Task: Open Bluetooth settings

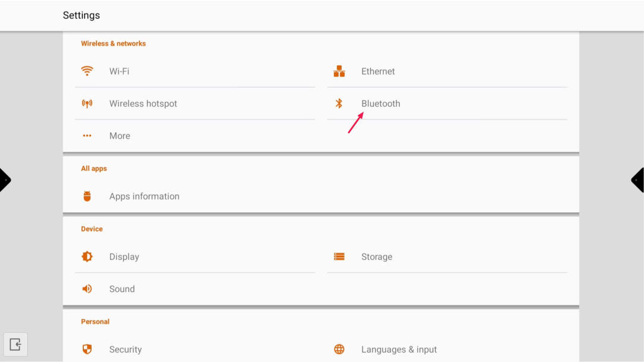Action: [x=381, y=103]
